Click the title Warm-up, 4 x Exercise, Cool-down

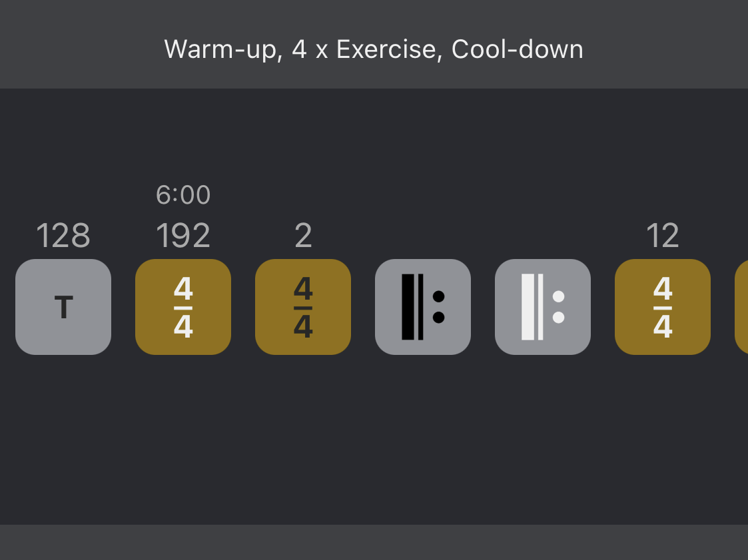tap(374, 49)
